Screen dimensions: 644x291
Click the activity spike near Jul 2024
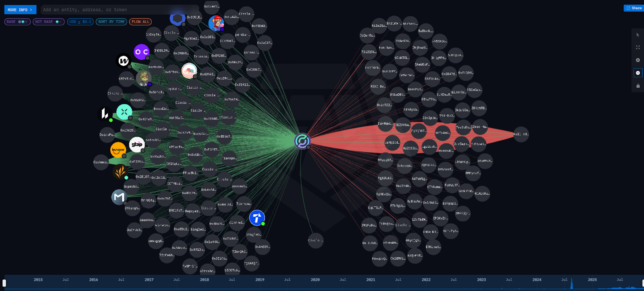click(x=571, y=283)
